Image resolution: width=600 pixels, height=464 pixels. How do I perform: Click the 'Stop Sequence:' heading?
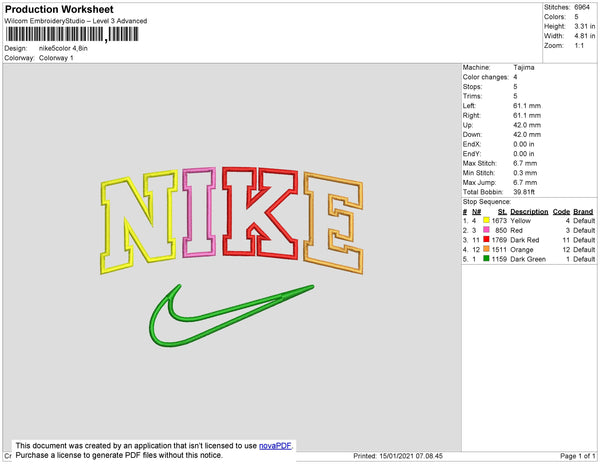487,202
